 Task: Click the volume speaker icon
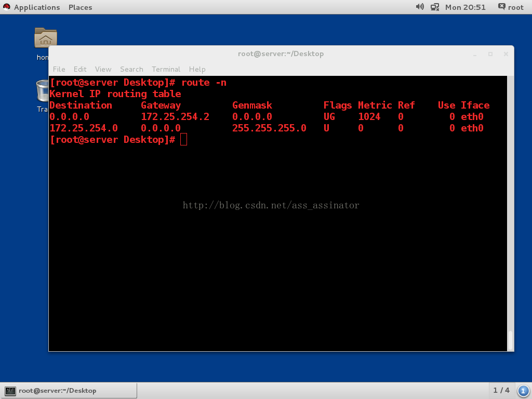click(420, 7)
